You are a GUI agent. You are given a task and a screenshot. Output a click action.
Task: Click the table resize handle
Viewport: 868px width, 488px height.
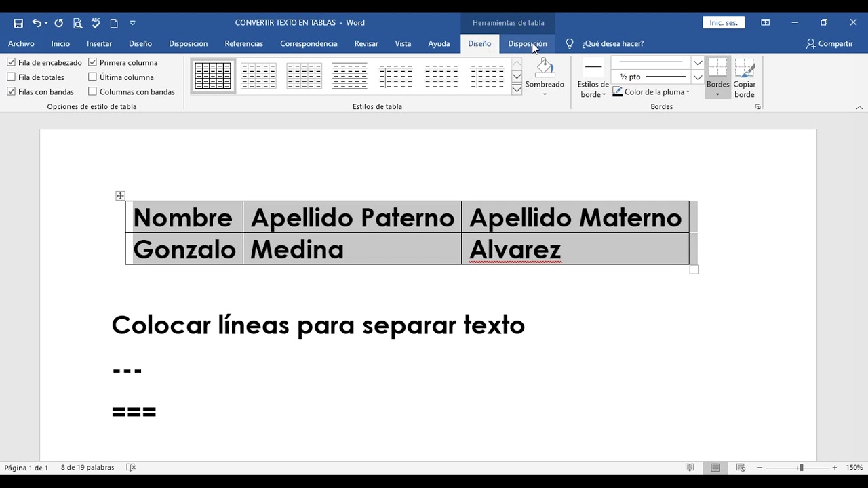point(694,270)
